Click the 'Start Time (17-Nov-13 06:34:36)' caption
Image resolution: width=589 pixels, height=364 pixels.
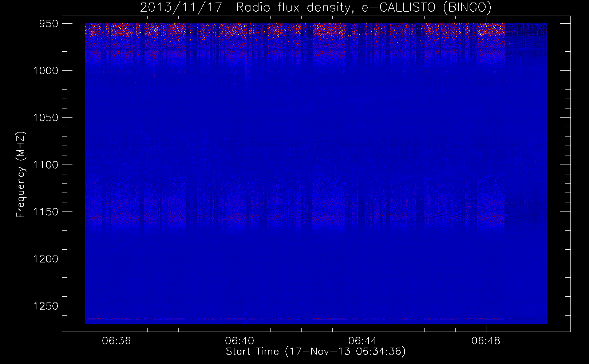point(316,352)
